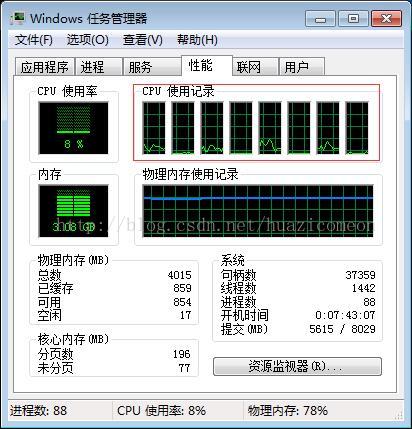Switch to the 进程 tab
Screen dimensions: 412x429
tap(98, 67)
